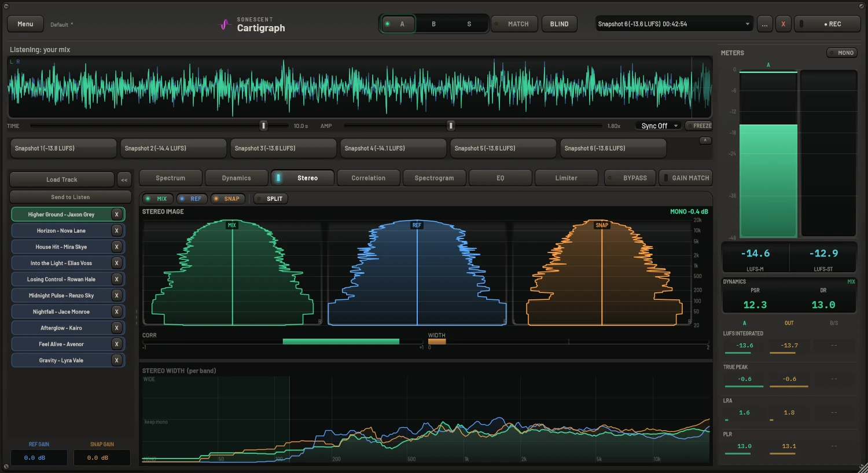The height and width of the screenshot is (473, 868).
Task: Open the Default preset selector
Action: tap(61, 24)
